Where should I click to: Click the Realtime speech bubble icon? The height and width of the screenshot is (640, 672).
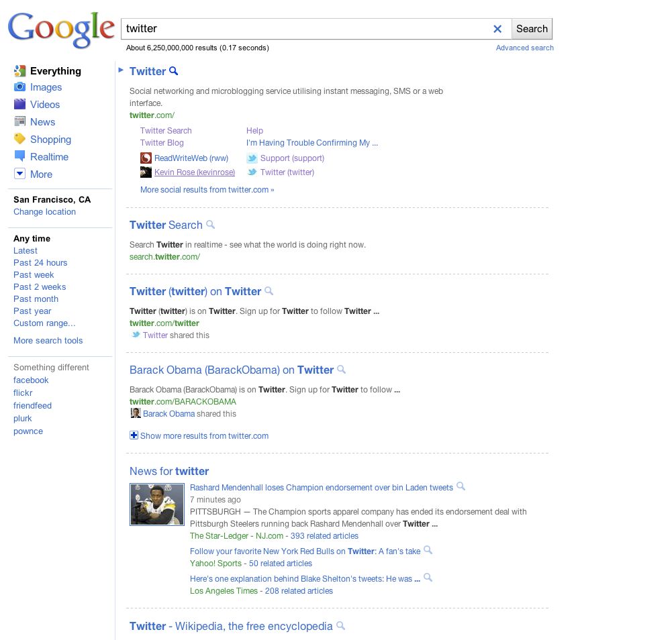(x=19, y=156)
